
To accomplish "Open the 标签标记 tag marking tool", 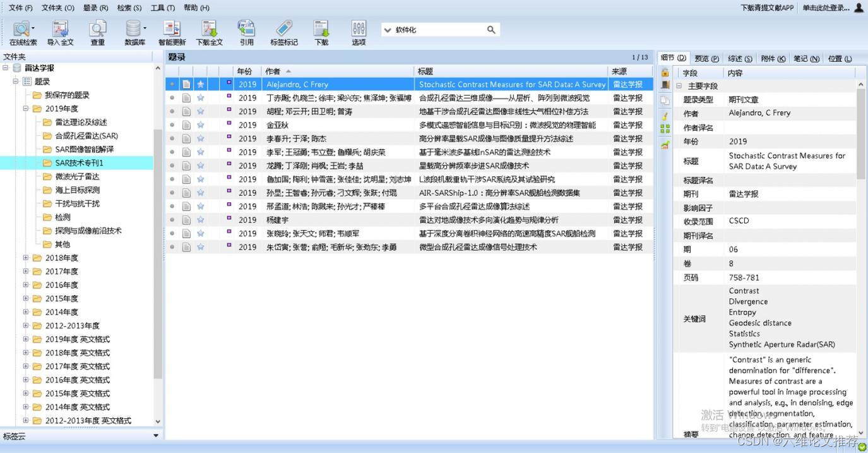I will coord(284,33).
